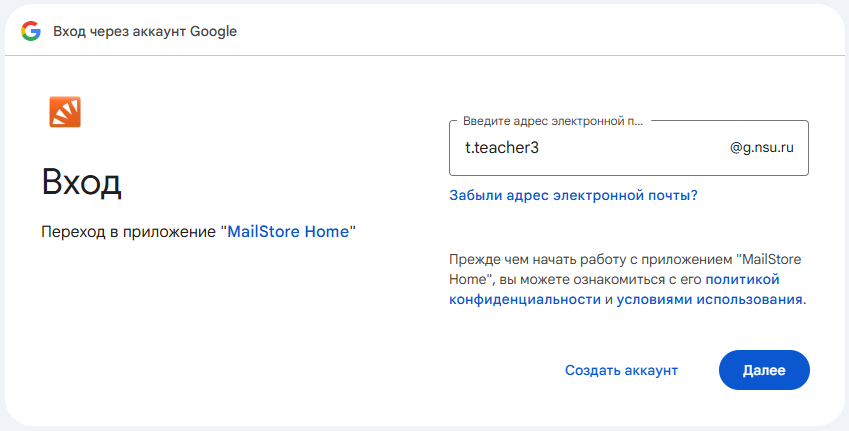Click the word "политикой" in the notice

point(742,279)
